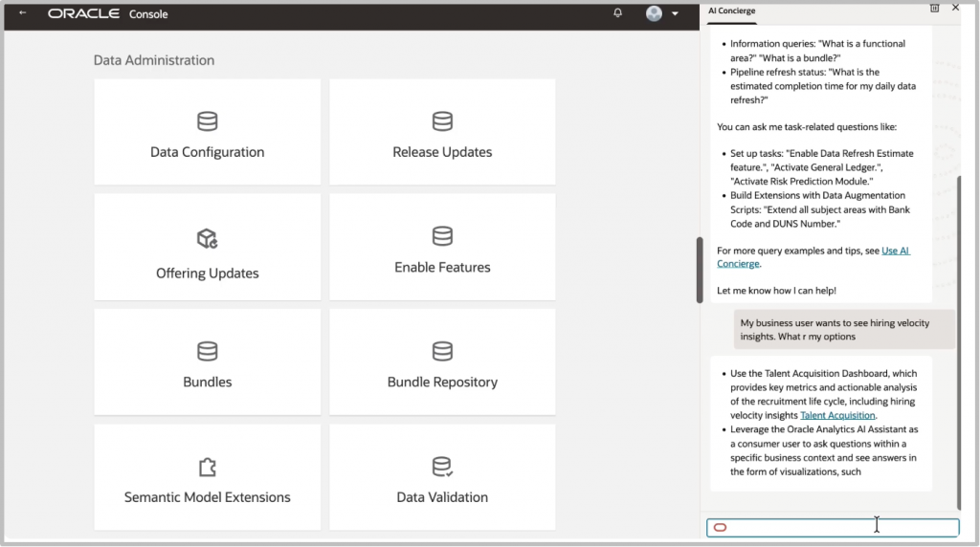The height and width of the screenshot is (547, 980).
Task: Open the Release Updates tile label
Action: point(442,152)
